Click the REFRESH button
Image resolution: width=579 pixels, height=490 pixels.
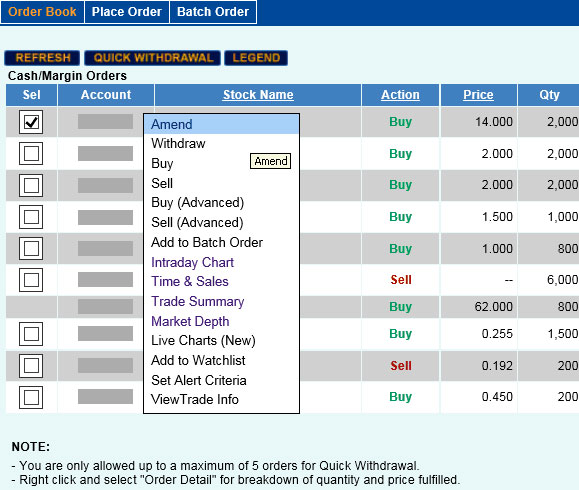pyautogui.click(x=42, y=58)
